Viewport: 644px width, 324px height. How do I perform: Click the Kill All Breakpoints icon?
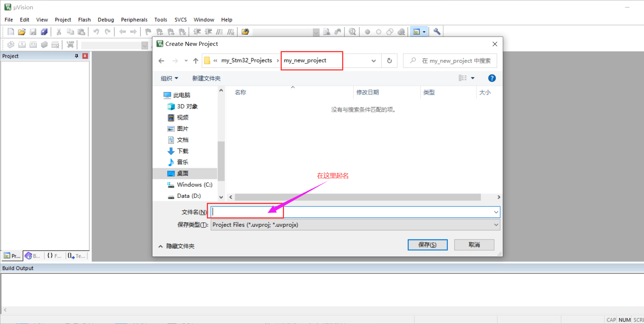(401, 32)
